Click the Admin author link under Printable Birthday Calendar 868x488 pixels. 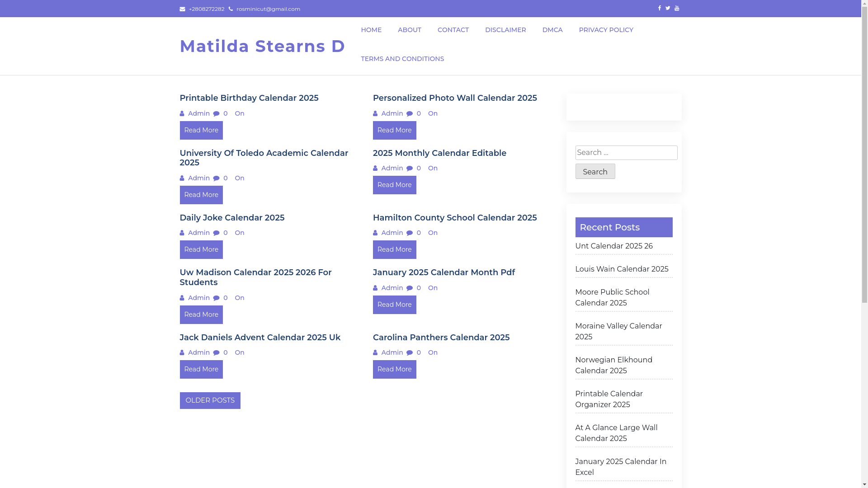pos(199,113)
